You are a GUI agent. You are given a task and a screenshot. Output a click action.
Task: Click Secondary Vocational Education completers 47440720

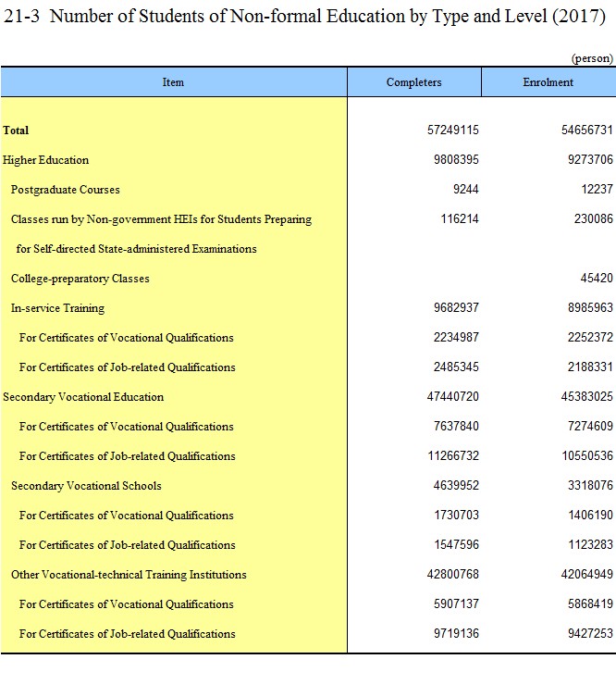(x=453, y=397)
